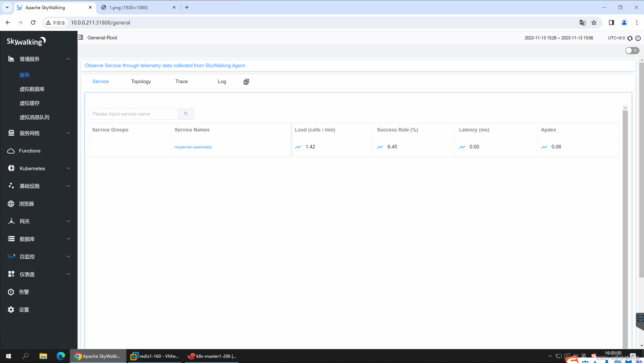Viewport: 644px width, 363px height.
Task: Open the Edge browser from taskbar
Action: [x=61, y=356]
